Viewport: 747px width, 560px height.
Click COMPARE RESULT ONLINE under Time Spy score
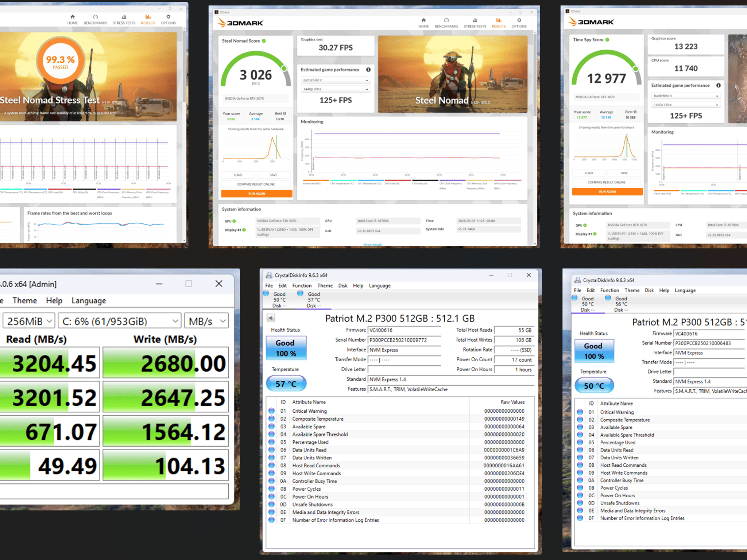[x=606, y=182]
